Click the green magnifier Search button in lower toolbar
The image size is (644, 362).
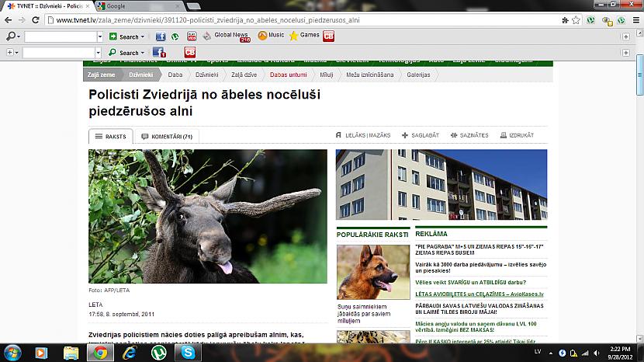(x=126, y=53)
